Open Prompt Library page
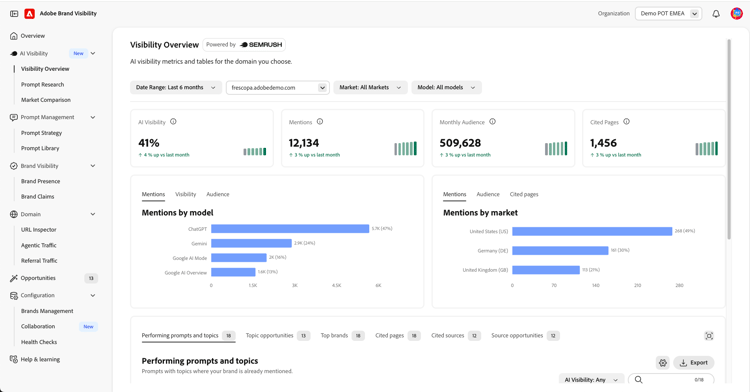The image size is (750, 392). pyautogui.click(x=40, y=148)
